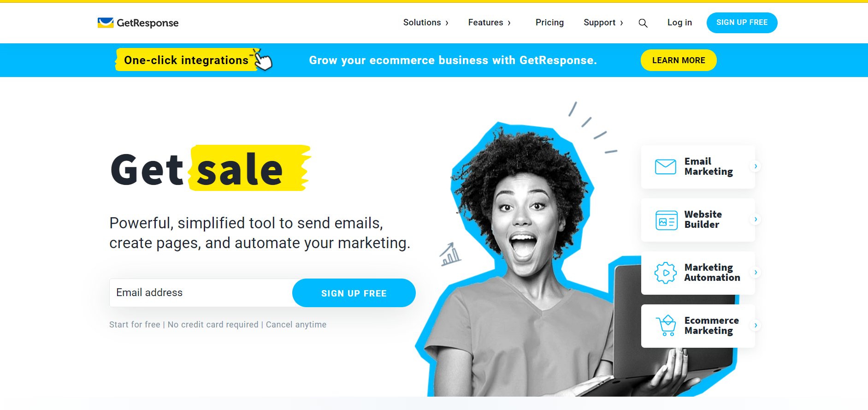Click the arrow on Email Marketing card
This screenshot has height=410, width=868.
pyautogui.click(x=756, y=166)
